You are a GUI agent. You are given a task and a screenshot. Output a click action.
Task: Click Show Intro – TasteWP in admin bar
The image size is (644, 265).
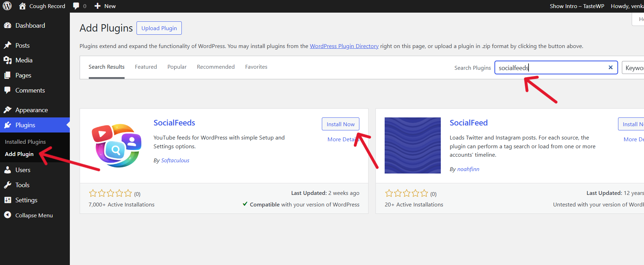(x=577, y=6)
